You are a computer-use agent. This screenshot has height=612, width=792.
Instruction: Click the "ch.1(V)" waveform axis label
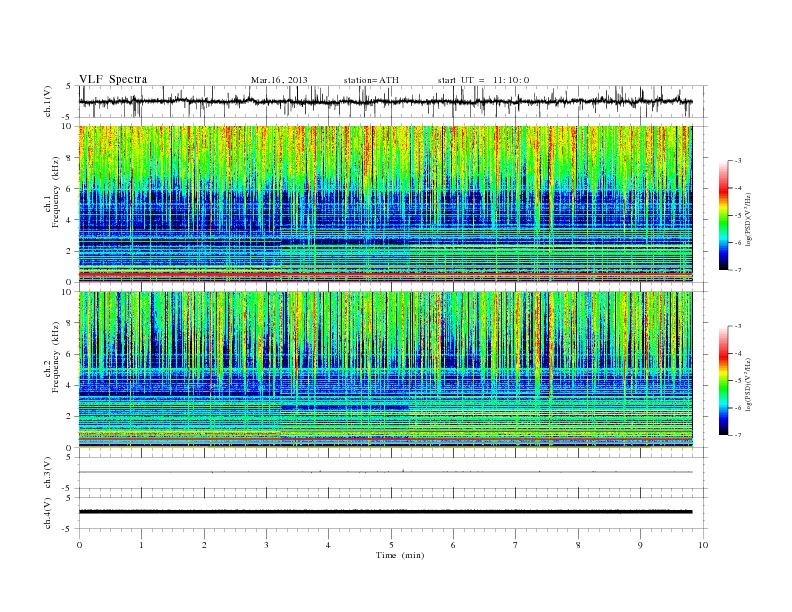(x=47, y=101)
